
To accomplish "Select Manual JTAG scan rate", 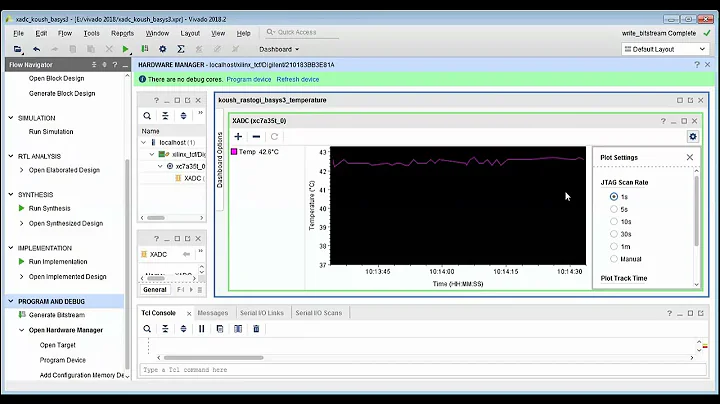I will [614, 258].
